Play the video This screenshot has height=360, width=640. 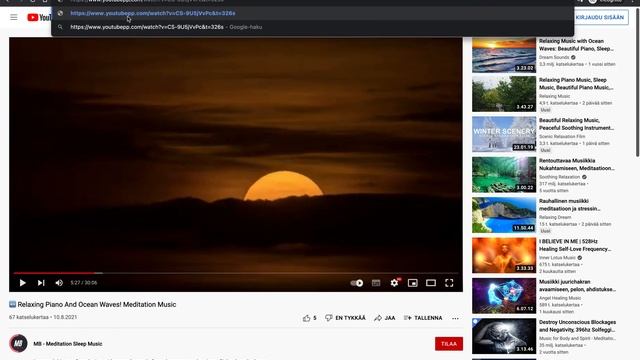click(x=22, y=282)
